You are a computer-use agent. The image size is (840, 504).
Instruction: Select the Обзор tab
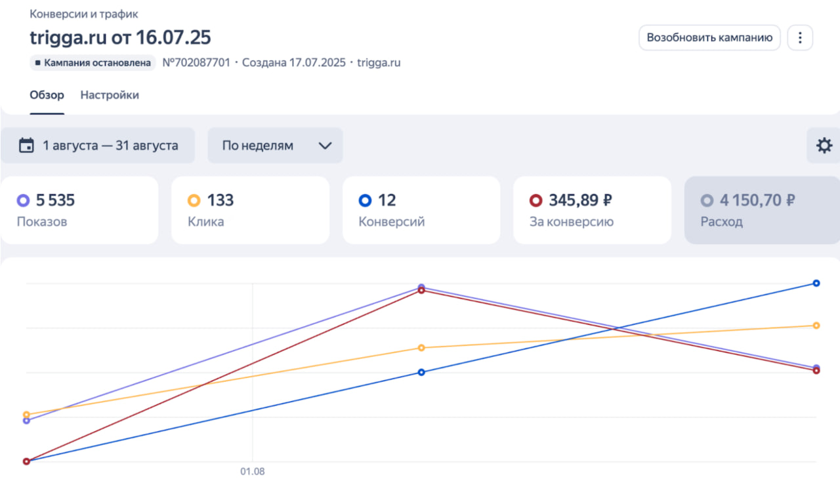coord(47,95)
